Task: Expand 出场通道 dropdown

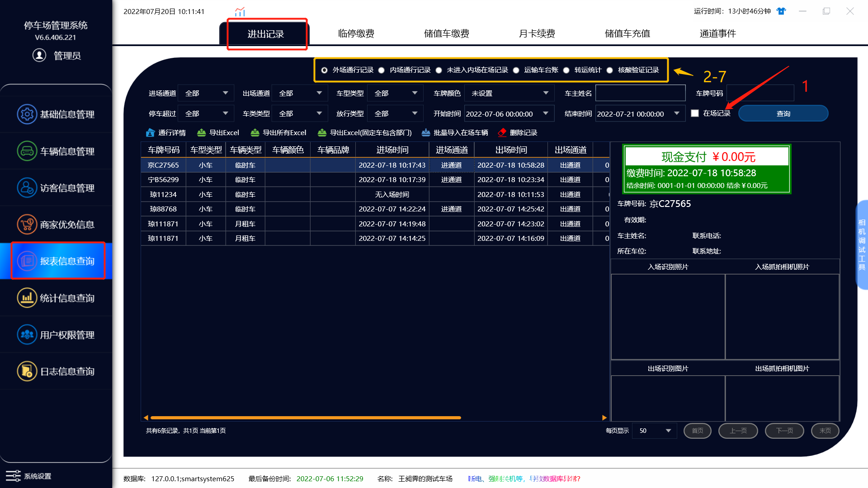Action: [x=300, y=93]
